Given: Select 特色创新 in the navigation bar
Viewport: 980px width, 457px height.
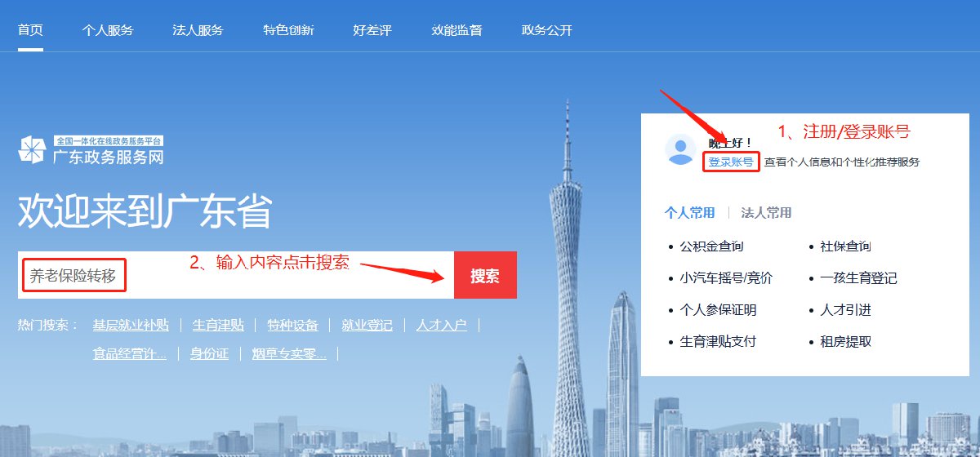Looking at the screenshot, I should coord(288,30).
